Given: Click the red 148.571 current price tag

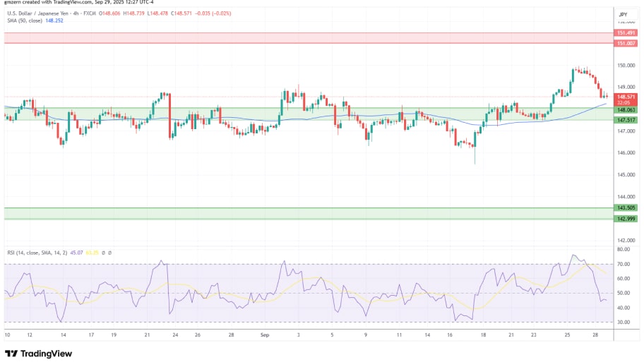Looking at the screenshot, I should (626, 97).
